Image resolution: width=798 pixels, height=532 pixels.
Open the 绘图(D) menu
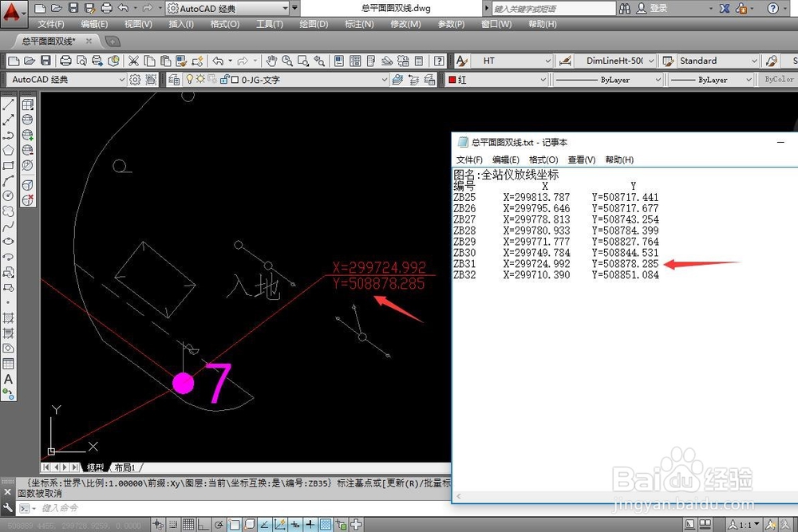(x=314, y=24)
